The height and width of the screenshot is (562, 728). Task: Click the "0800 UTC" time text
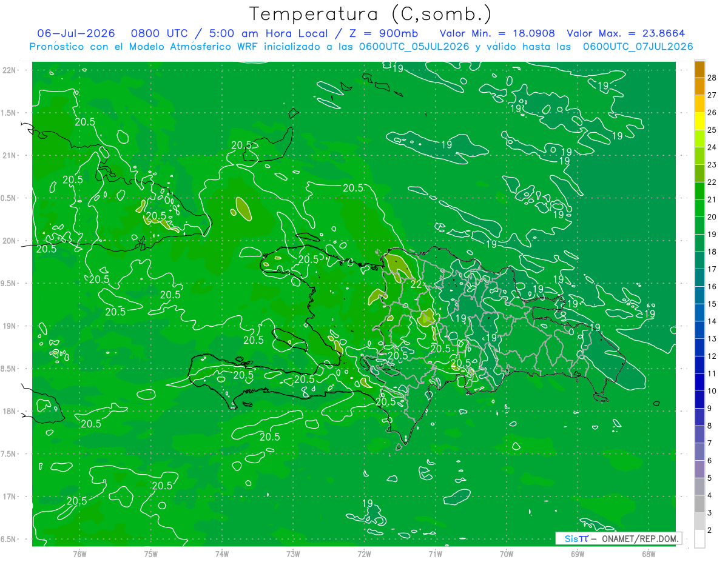(x=161, y=33)
